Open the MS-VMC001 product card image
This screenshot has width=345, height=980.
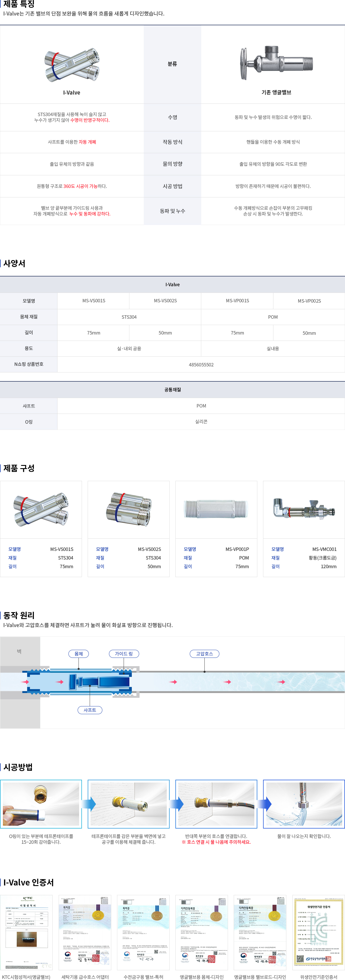(304, 510)
